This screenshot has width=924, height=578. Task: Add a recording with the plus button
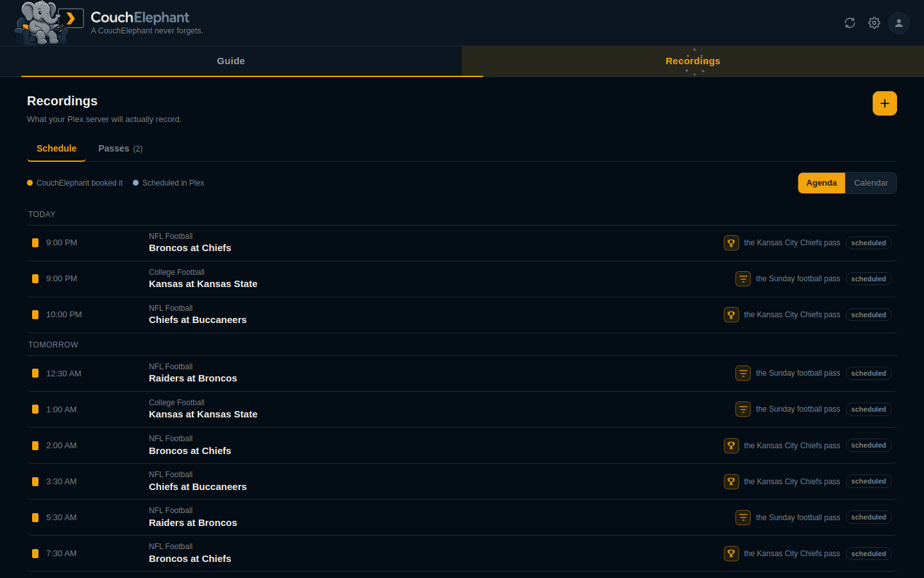885,103
